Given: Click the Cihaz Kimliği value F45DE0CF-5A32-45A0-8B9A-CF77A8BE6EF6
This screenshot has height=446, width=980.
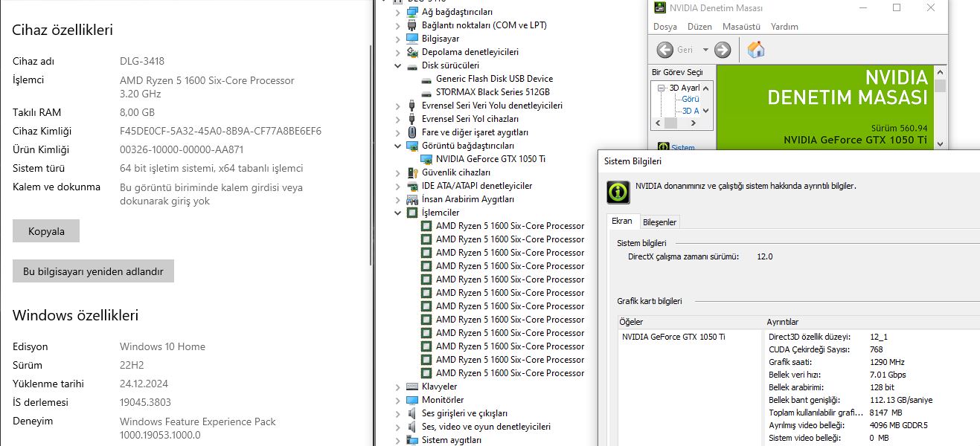Looking at the screenshot, I should 220,131.
